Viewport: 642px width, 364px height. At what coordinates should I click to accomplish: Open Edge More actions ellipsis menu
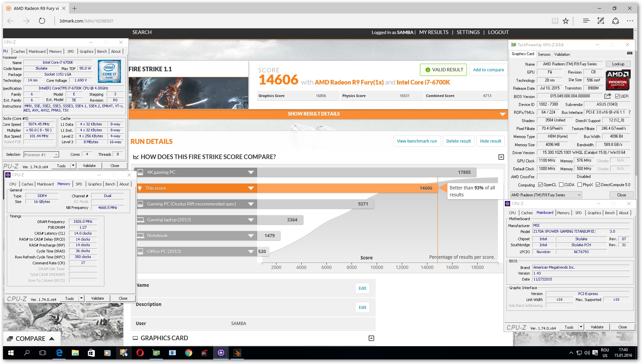[630, 21]
